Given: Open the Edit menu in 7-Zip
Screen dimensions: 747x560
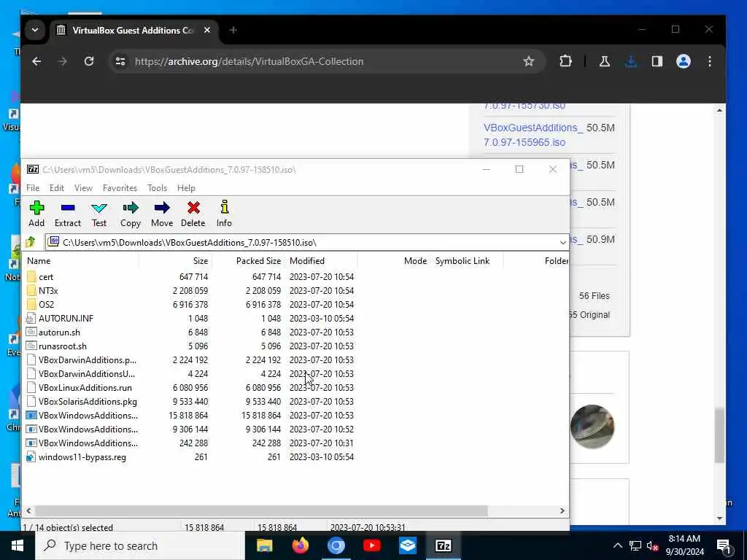Looking at the screenshot, I should click(57, 188).
